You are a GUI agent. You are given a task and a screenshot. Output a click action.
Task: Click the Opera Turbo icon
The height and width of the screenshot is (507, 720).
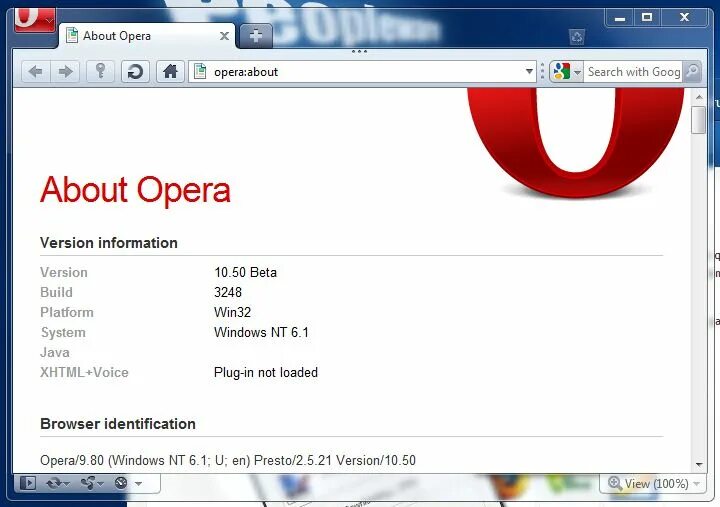[121, 483]
